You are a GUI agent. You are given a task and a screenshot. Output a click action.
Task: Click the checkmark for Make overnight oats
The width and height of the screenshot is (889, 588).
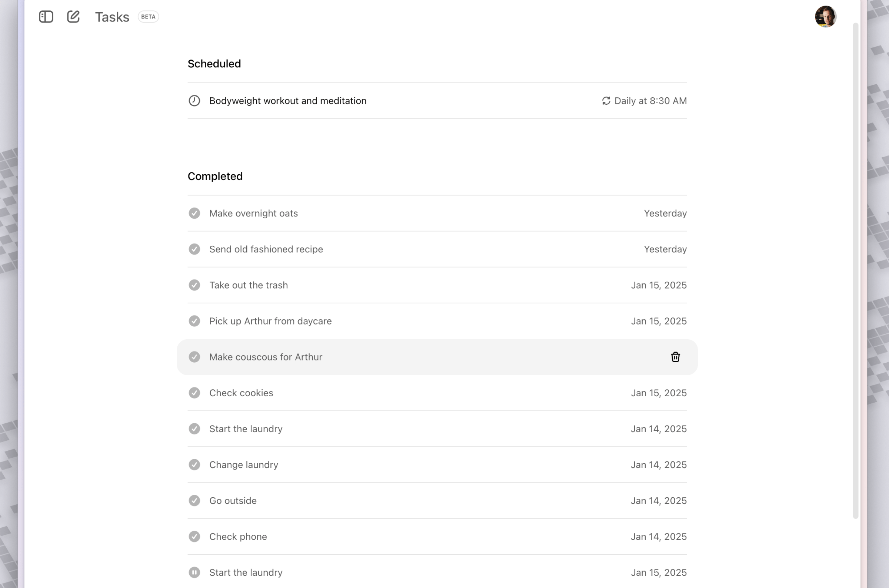tap(194, 214)
